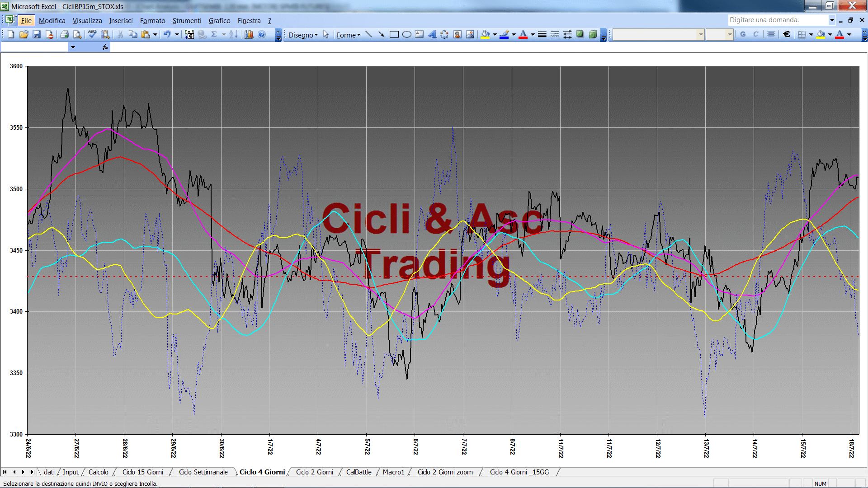
Task: Run the spelling check (ABC) icon
Action: pyautogui.click(x=92, y=34)
